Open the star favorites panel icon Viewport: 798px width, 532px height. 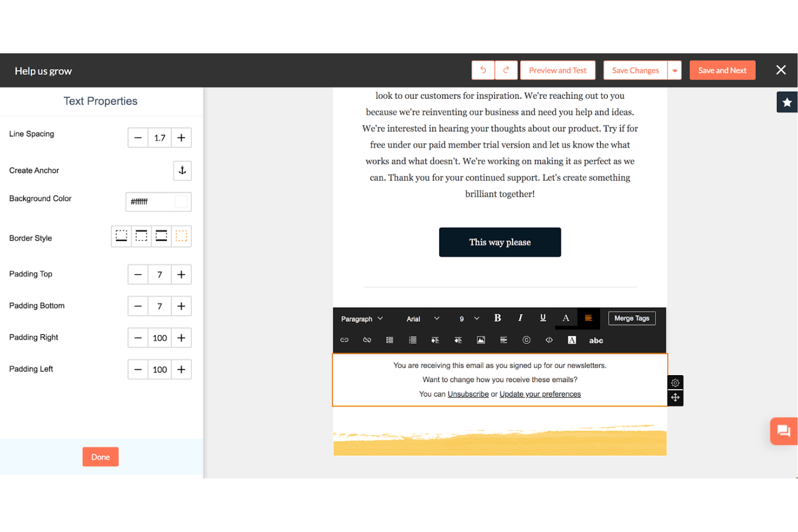click(x=787, y=102)
